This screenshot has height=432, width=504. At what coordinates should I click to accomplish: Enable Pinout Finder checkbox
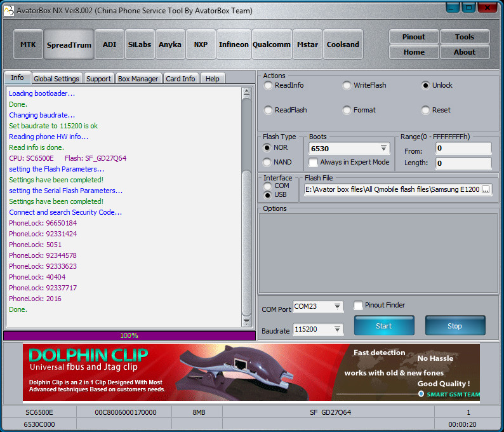[x=380, y=305]
